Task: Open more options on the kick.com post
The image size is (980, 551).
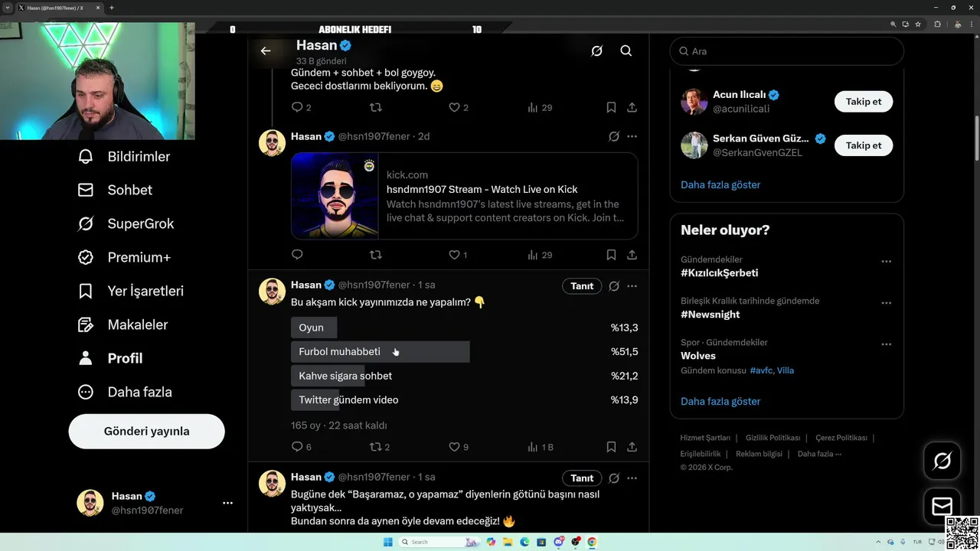Action: 632,137
